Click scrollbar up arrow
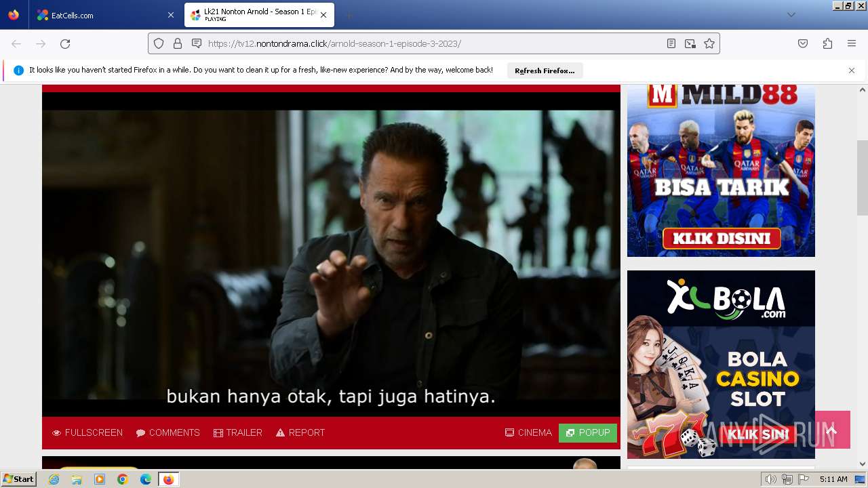 (863, 90)
